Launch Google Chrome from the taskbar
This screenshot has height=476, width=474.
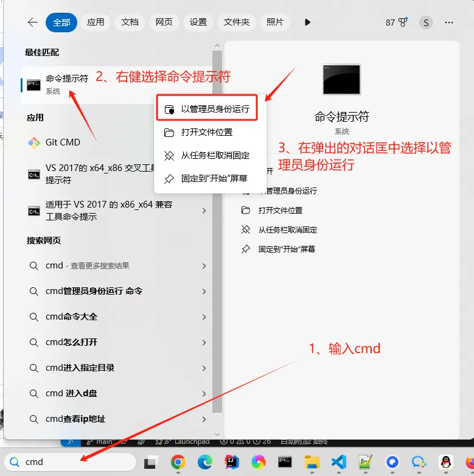coord(178,462)
